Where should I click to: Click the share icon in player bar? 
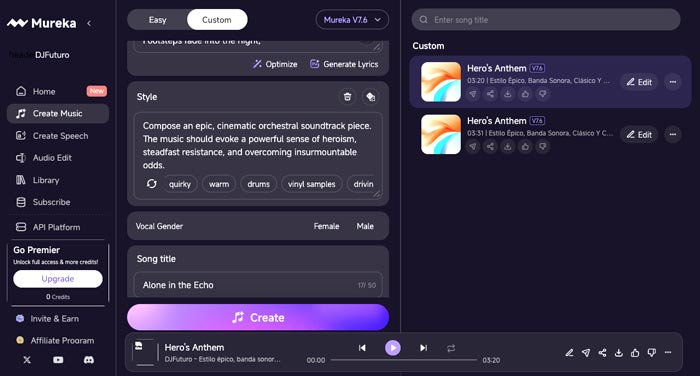coord(602,353)
